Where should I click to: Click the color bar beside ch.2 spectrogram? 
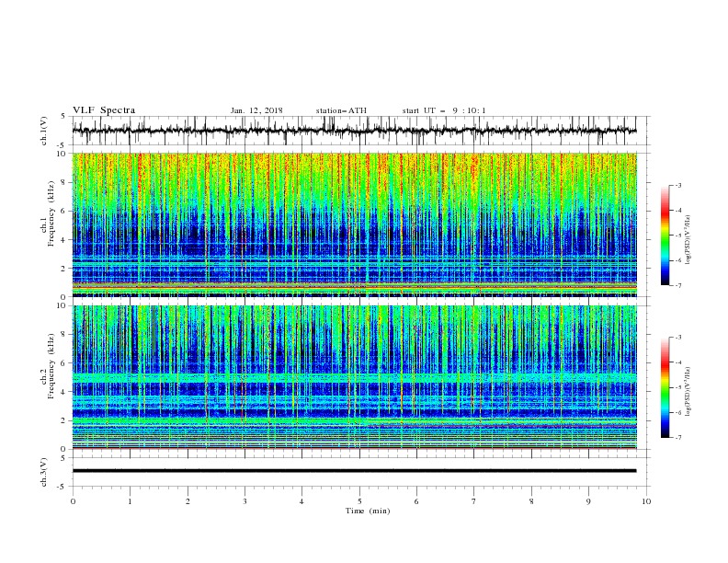coord(665,387)
